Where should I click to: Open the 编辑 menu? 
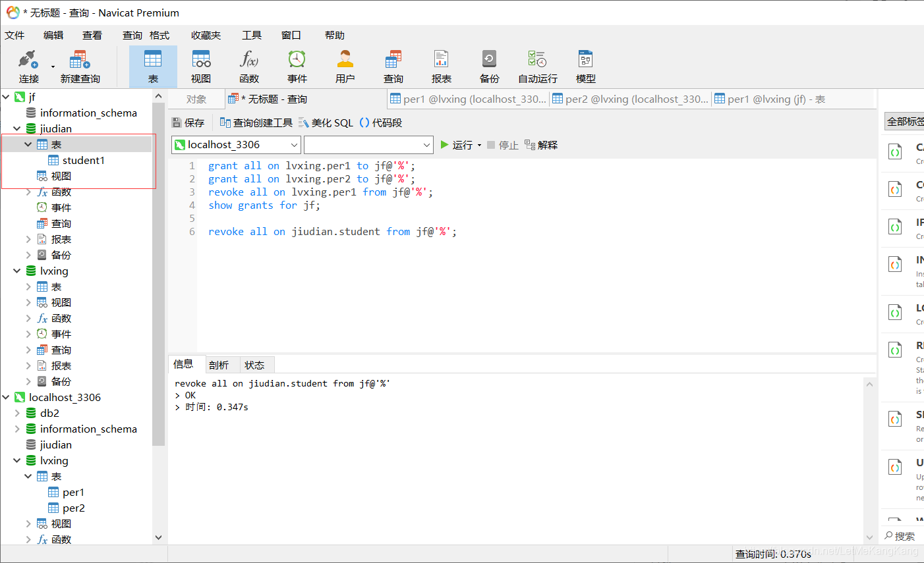click(53, 36)
